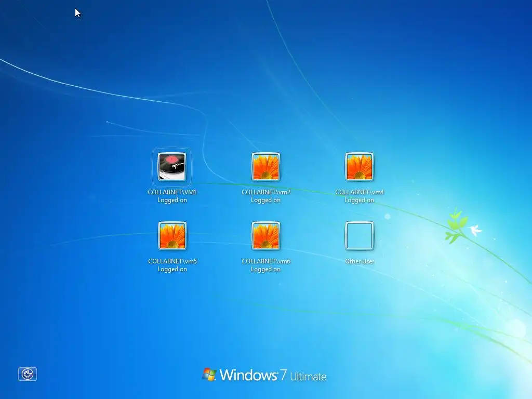Open the COLLABNET\vm6 flower account picture
This screenshot has width=532, height=399.
[265, 236]
